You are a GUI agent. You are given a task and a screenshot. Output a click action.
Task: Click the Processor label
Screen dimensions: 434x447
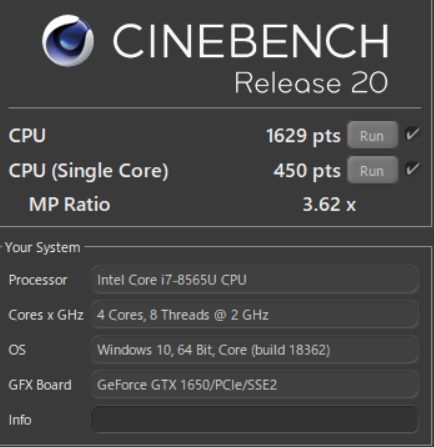(x=38, y=280)
